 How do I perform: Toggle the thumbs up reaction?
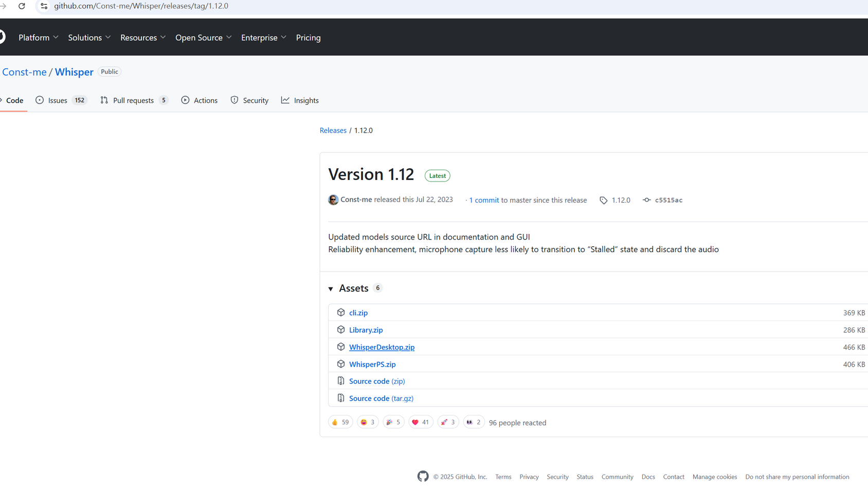click(x=340, y=422)
